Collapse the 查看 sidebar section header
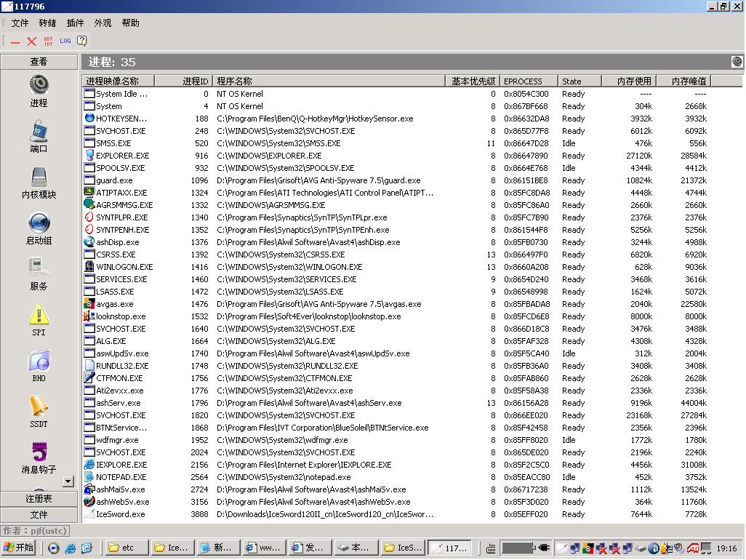This screenshot has height=560, width=746. (39, 62)
